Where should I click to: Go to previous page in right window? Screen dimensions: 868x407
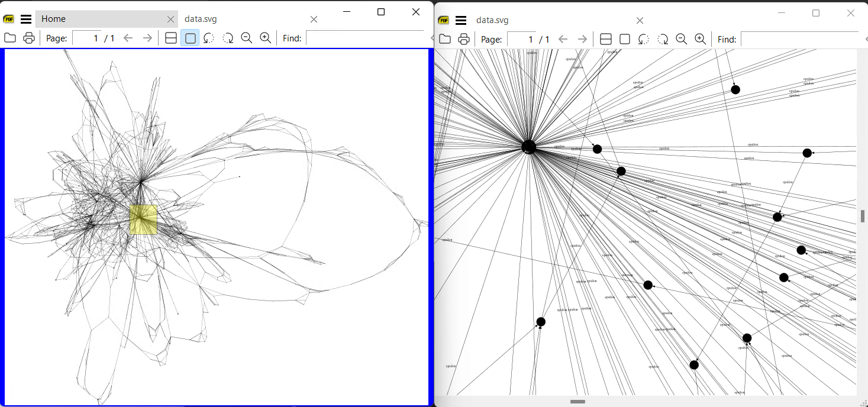point(563,39)
